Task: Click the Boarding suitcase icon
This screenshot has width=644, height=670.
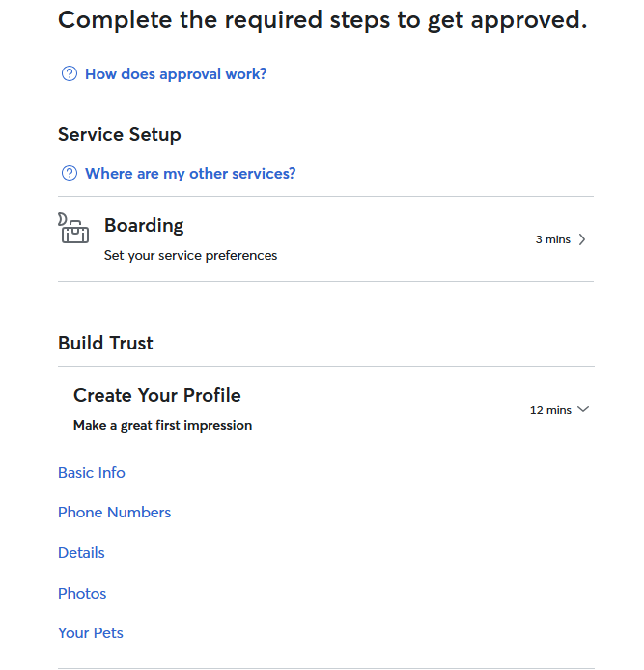Action: 73,229
